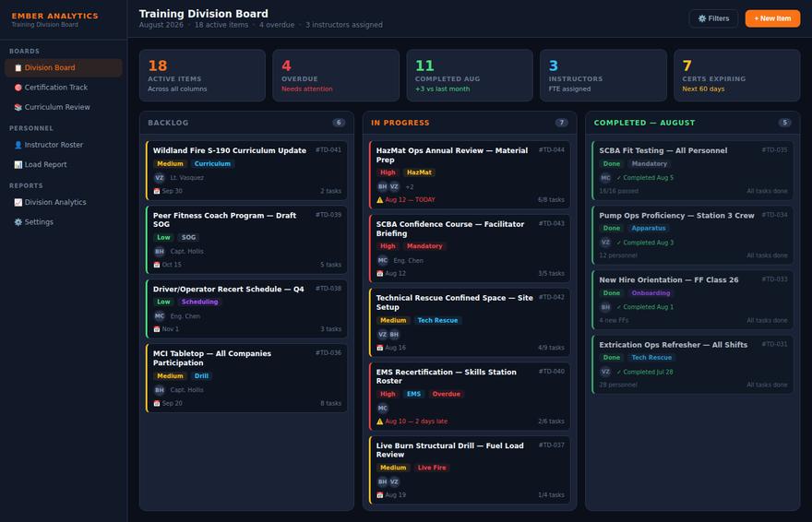The height and width of the screenshot is (522, 812).
Task: Click the Scheduling tag on Driver/Operator card
Action: [x=199, y=302]
